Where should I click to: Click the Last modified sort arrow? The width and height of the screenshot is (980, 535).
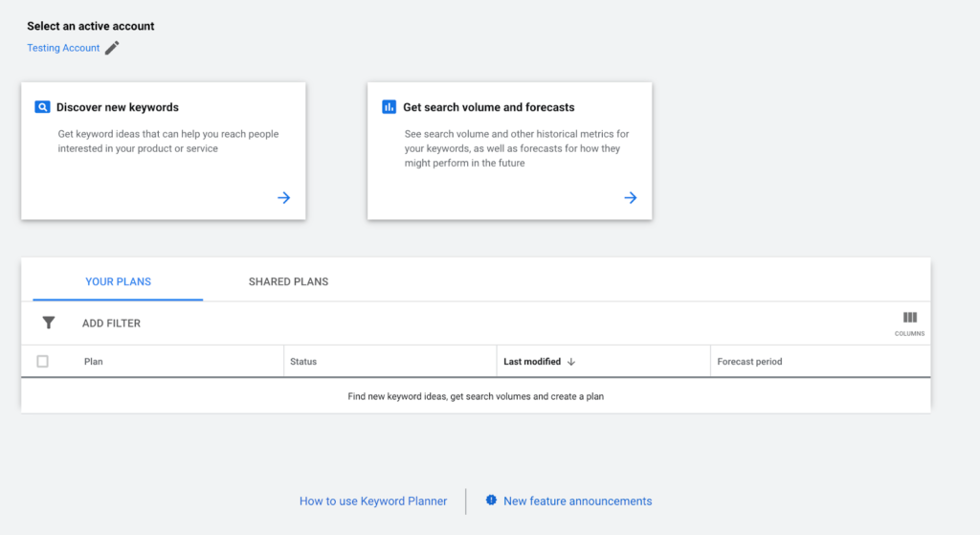571,362
